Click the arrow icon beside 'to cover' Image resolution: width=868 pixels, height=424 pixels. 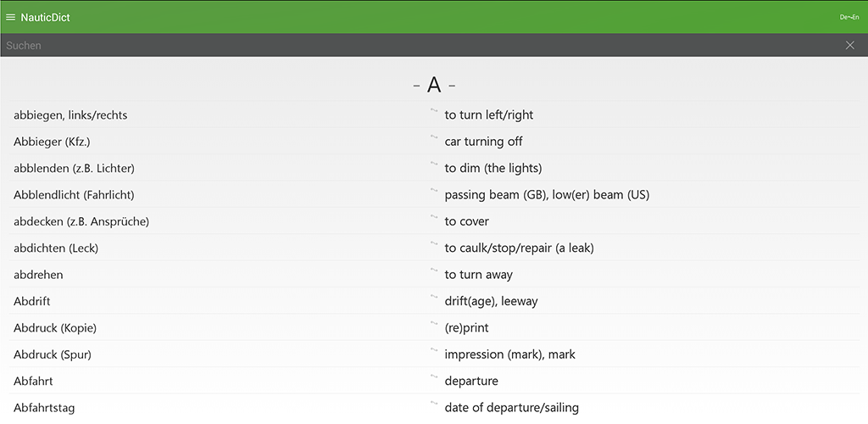click(x=434, y=218)
